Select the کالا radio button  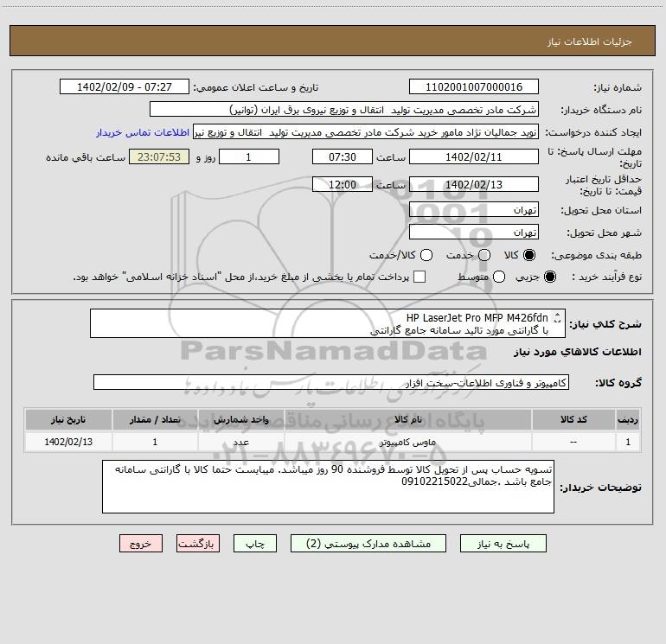(x=529, y=255)
